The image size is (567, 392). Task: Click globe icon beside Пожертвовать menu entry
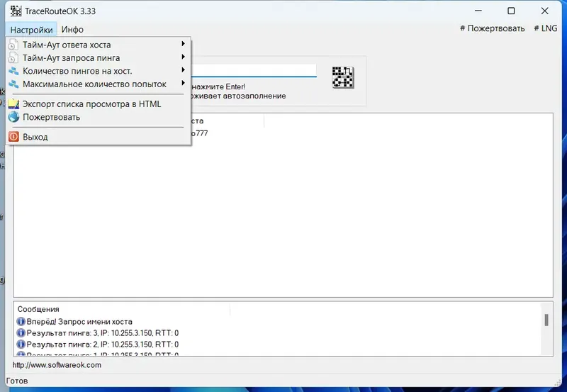13,117
